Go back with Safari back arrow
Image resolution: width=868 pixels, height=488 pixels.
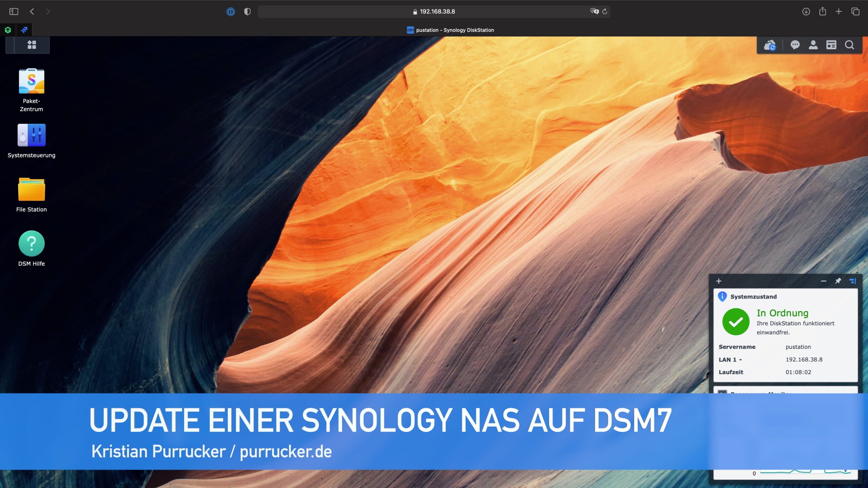(x=32, y=12)
